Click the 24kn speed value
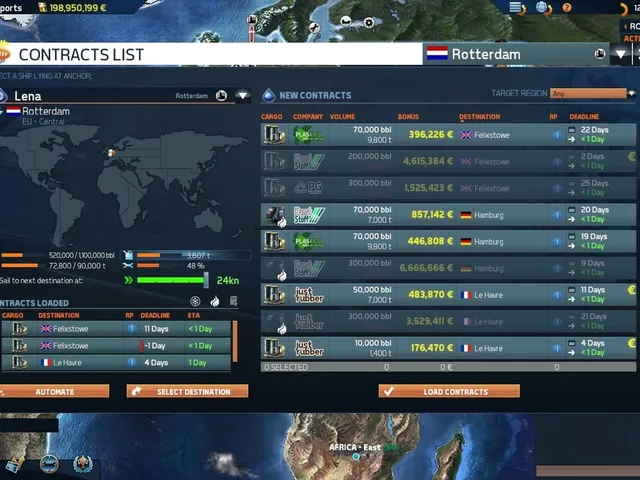 tap(228, 280)
